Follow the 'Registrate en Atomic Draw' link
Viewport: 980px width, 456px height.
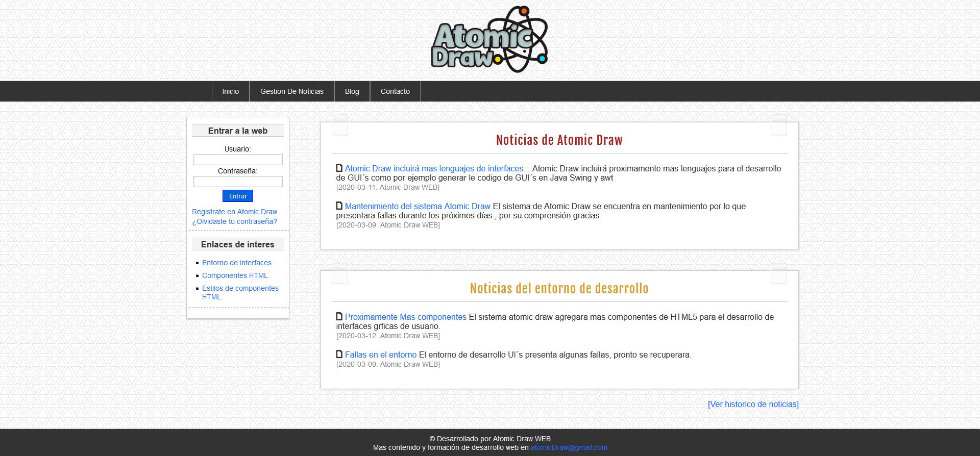[235, 212]
